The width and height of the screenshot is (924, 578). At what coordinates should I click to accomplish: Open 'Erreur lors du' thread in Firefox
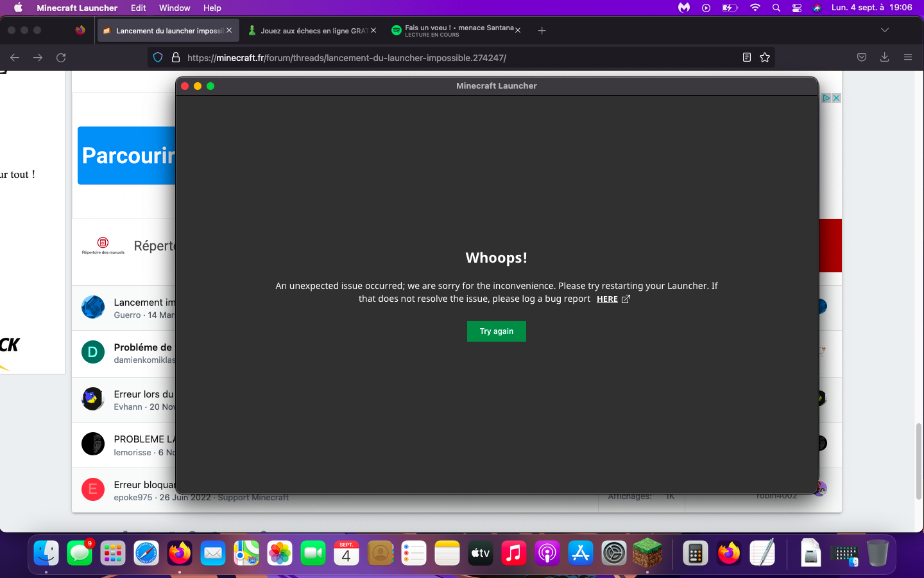tap(144, 394)
